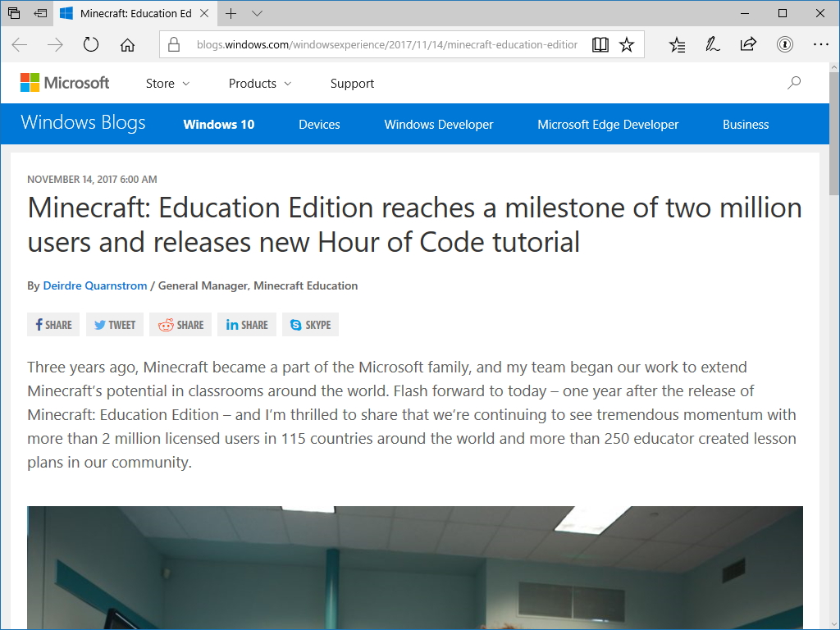
Task: Open the Products dropdown
Action: click(x=258, y=83)
